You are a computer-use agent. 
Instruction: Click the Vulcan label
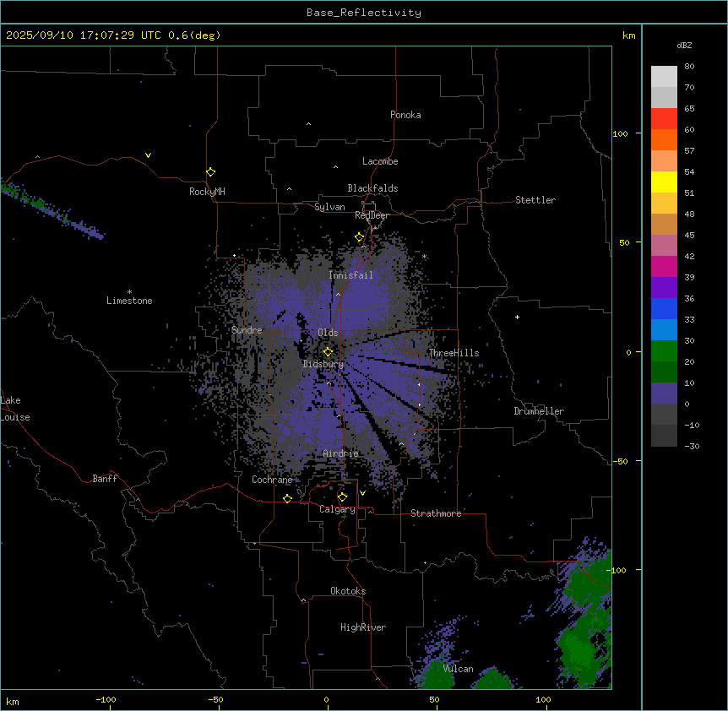[459, 669]
